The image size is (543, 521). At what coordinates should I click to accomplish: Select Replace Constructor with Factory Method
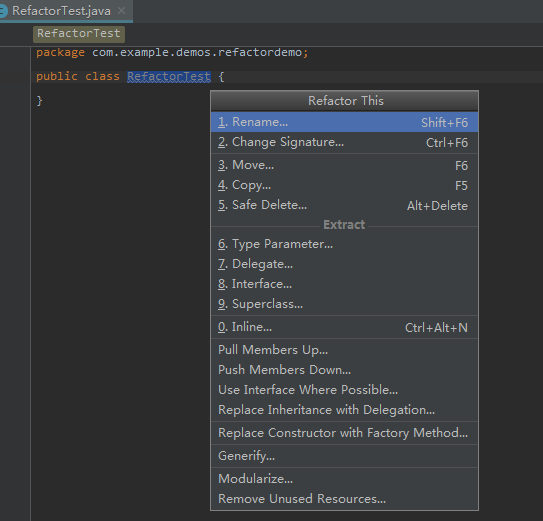coord(344,433)
